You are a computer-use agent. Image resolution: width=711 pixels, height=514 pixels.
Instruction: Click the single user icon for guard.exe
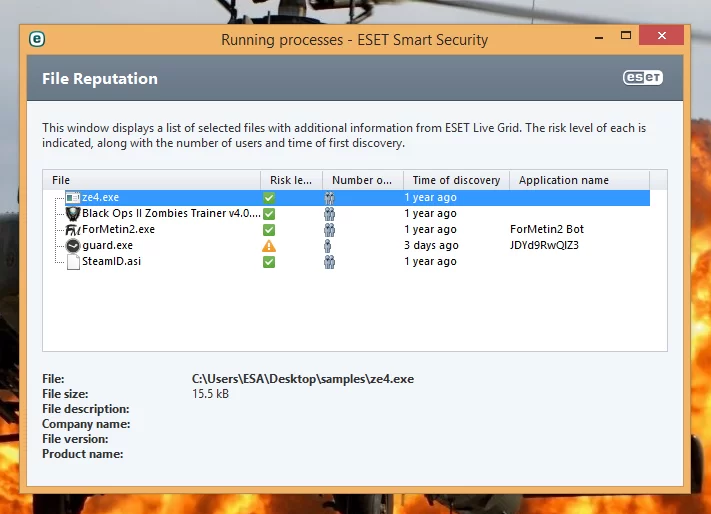(x=327, y=246)
